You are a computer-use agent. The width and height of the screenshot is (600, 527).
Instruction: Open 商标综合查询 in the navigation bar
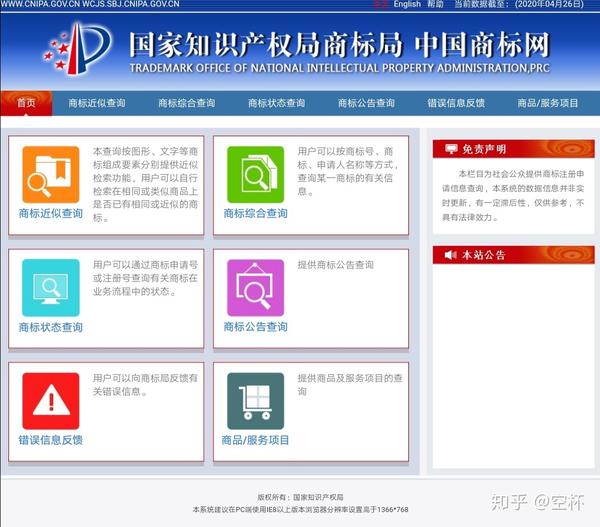point(187,103)
